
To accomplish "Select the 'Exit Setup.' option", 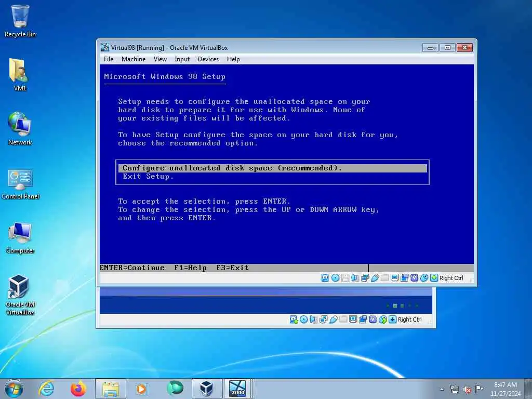I will pyautogui.click(x=148, y=177).
